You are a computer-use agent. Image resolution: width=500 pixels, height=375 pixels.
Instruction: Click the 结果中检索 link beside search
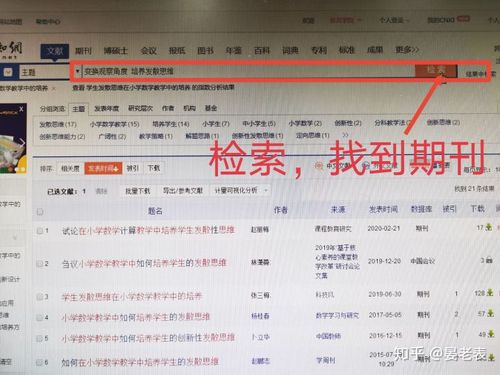(x=481, y=74)
